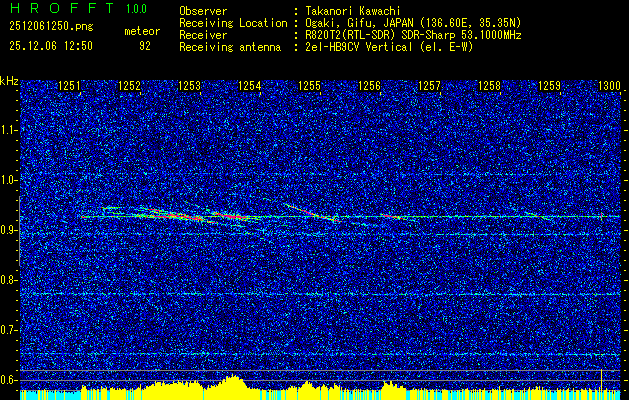Click the Receiving Location label

233,23
